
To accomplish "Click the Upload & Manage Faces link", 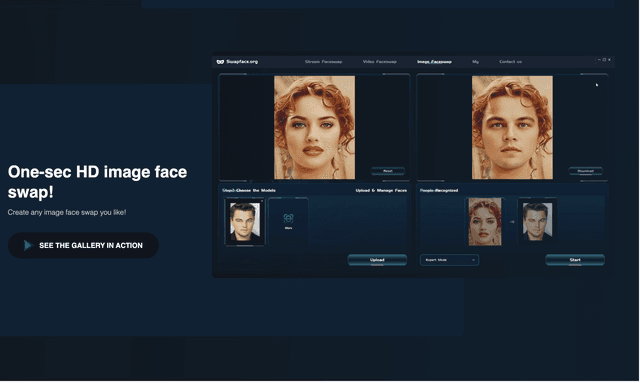I will point(381,190).
